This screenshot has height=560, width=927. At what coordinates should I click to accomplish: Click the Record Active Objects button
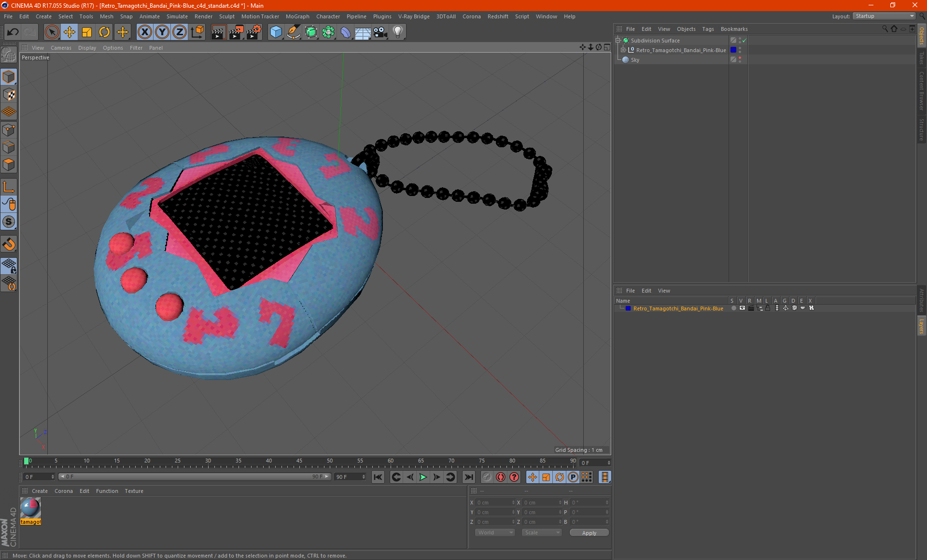coord(487,477)
